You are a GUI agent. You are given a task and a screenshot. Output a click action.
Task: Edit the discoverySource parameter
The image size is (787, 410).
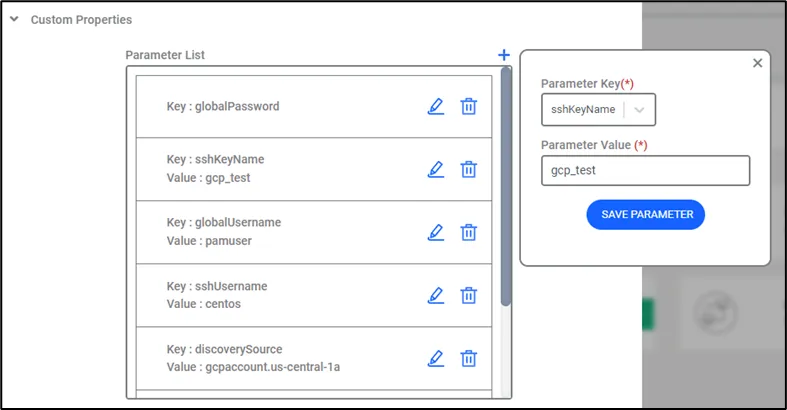click(436, 358)
